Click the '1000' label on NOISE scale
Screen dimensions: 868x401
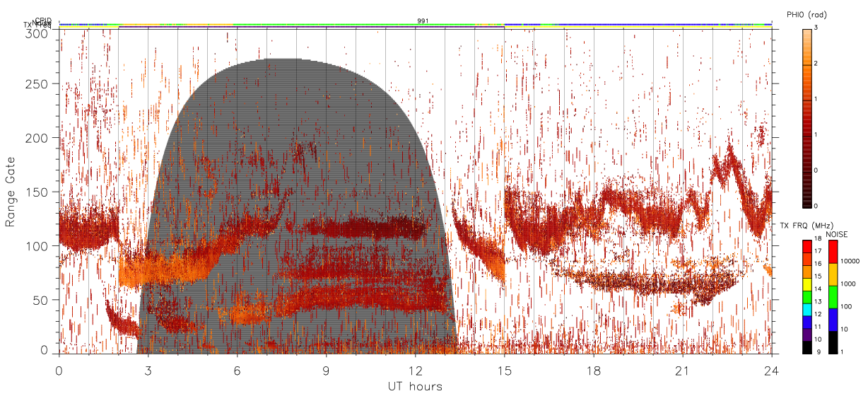click(x=848, y=284)
